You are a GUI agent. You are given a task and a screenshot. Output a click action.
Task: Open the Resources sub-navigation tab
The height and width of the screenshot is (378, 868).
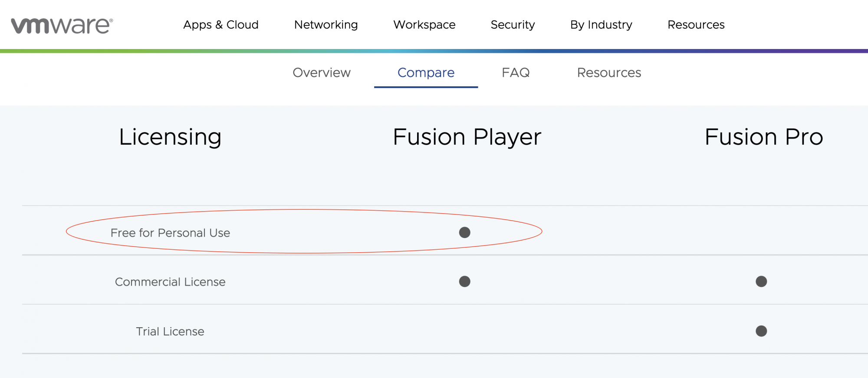point(609,72)
